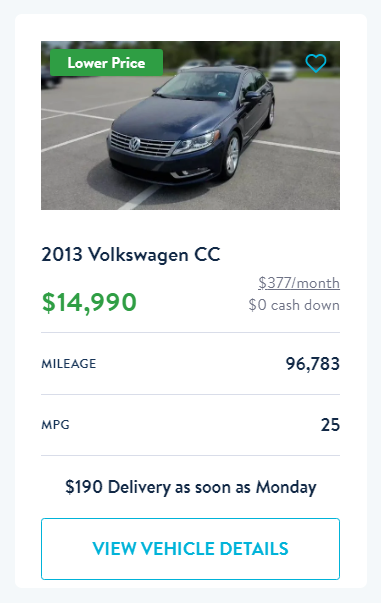This screenshot has height=603, width=381.
Task: Open the Volkswagen CC photo
Action: click(x=190, y=125)
